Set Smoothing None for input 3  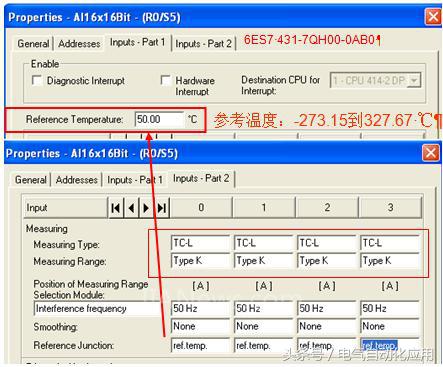pyautogui.click(x=390, y=326)
